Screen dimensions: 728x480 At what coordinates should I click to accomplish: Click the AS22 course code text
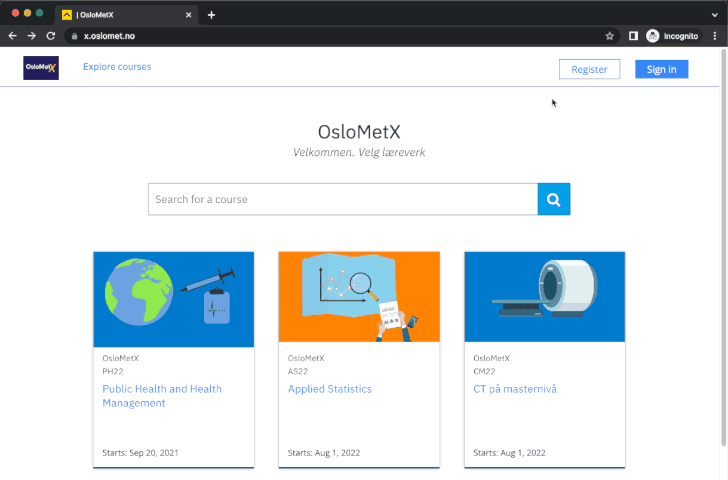tap(298, 371)
